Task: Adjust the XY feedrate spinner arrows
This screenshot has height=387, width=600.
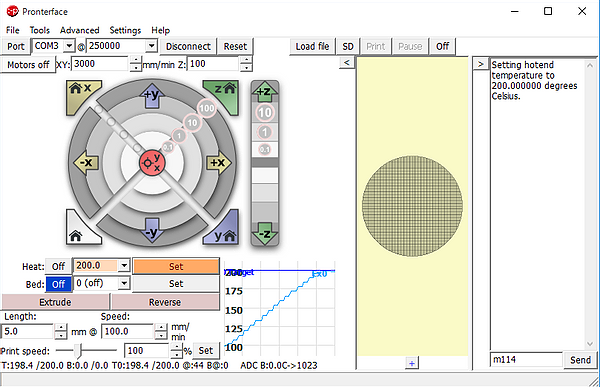Action: [x=135, y=64]
